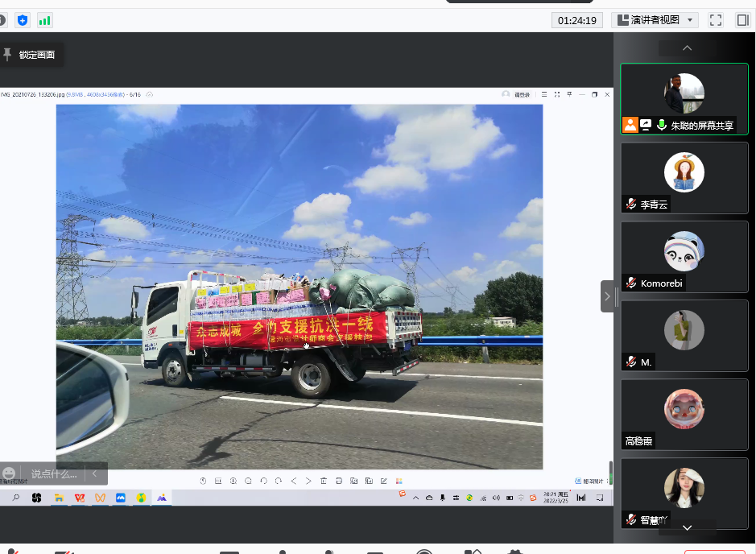
Task: Show image at actual 1:1 size
Action: [x=218, y=481]
